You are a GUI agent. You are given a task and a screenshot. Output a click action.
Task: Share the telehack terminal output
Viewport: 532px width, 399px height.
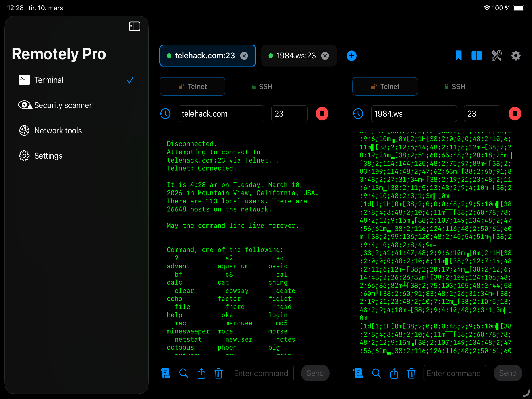pos(201,373)
